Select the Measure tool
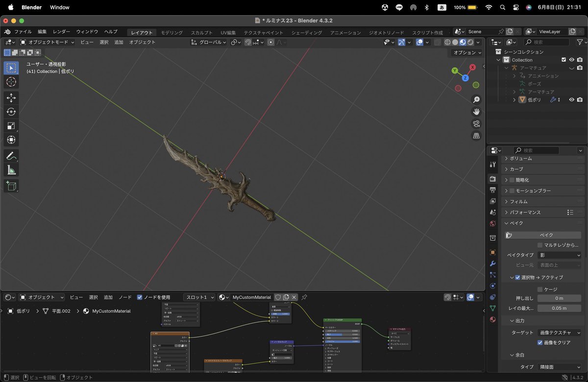Screen dimensions: 588x382 (x=11, y=170)
